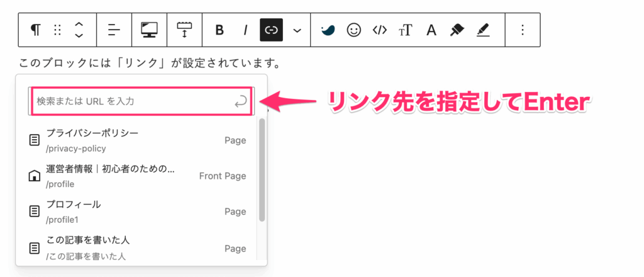Click the page icon beside この記事を書いた人
Screen dimensions: 644x277
click(35, 248)
